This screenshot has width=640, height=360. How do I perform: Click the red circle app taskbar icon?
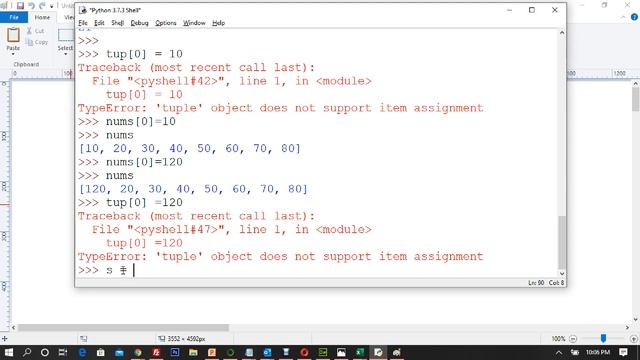click(304, 352)
